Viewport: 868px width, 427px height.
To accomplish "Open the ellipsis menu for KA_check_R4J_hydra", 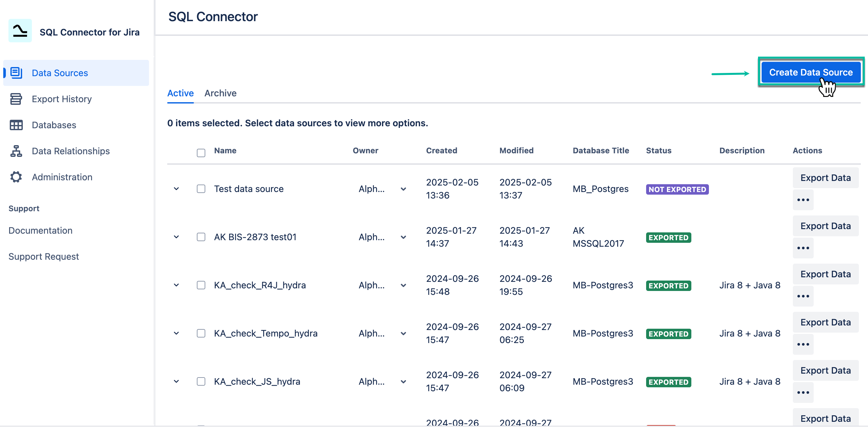I will [803, 296].
